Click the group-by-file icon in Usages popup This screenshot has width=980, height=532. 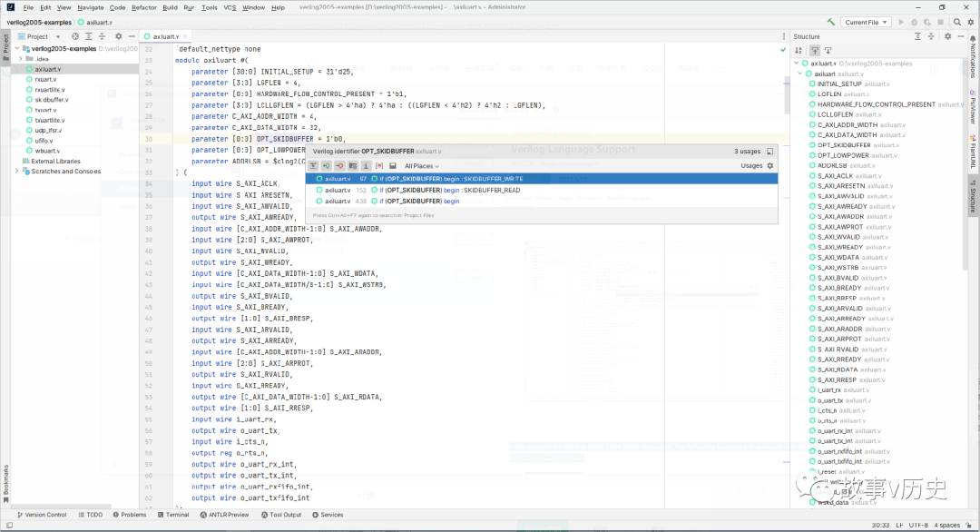coord(351,165)
